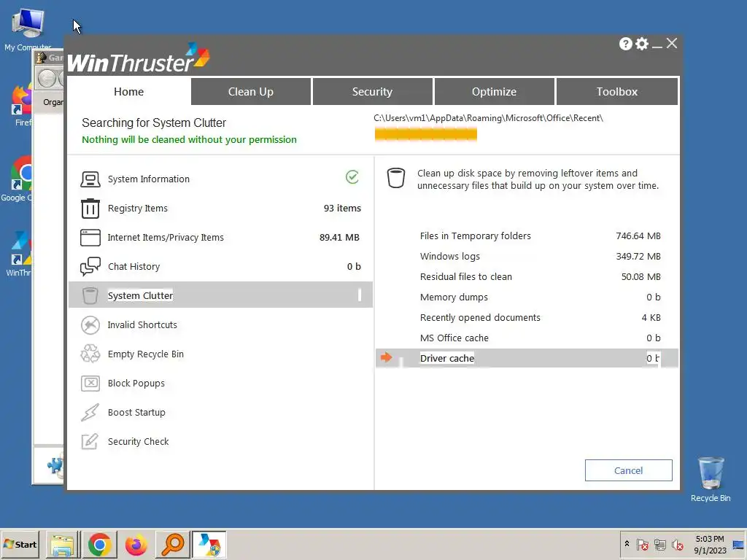
Task: Click the Invalid Shortcuts icon
Action: (x=90, y=325)
